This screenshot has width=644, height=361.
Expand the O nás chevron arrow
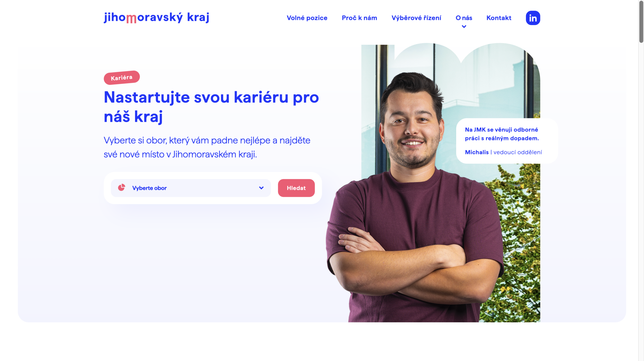pos(464,26)
